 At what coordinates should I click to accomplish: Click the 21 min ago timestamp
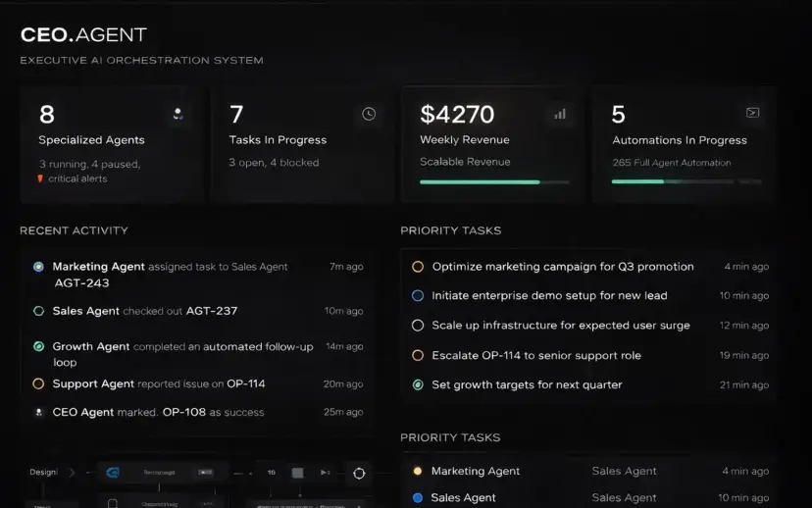tap(744, 384)
